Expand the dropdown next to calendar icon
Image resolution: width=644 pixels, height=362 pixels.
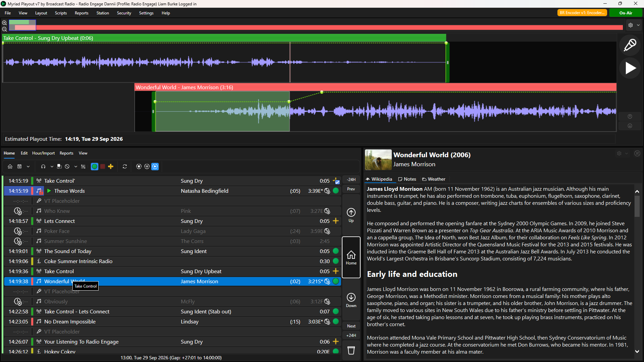click(28, 167)
